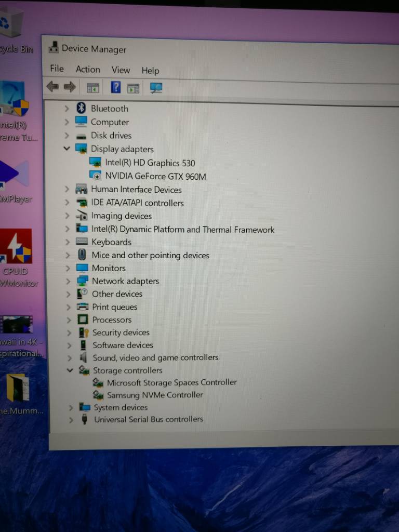The image size is (399, 532).
Task: Click the Universal Serial Bus plug icon
Action: click(85, 419)
